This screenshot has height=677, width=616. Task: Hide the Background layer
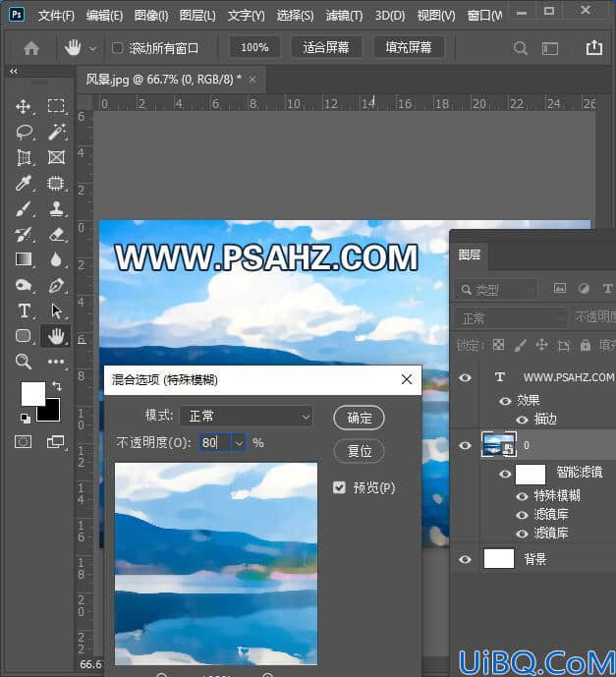[x=465, y=559]
